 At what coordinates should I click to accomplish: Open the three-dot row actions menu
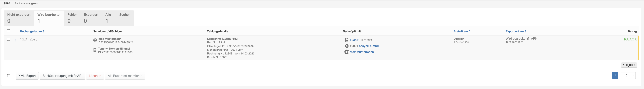coord(15,41)
